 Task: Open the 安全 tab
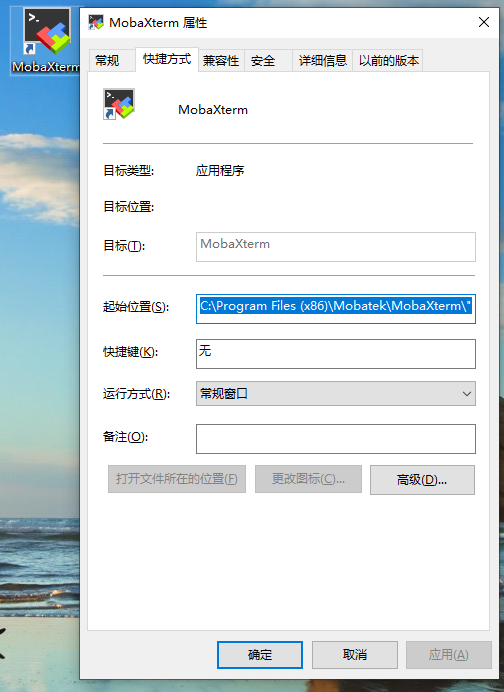(263, 60)
